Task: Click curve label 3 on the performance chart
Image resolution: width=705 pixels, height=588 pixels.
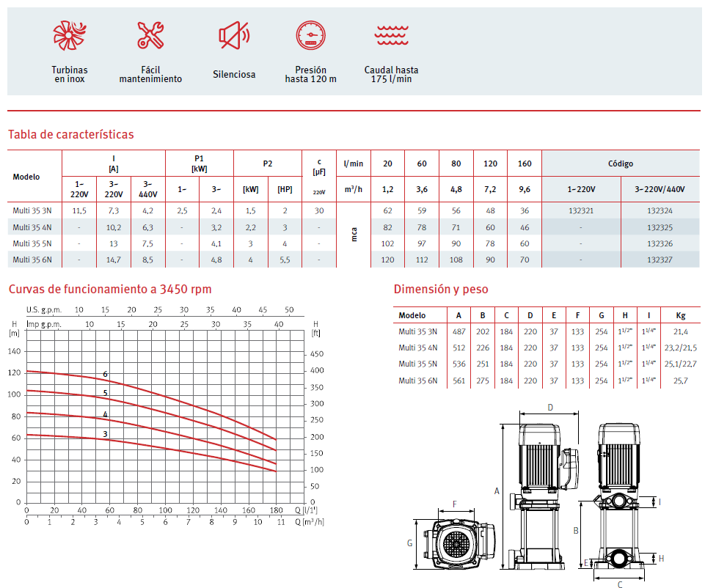Action: (x=105, y=434)
